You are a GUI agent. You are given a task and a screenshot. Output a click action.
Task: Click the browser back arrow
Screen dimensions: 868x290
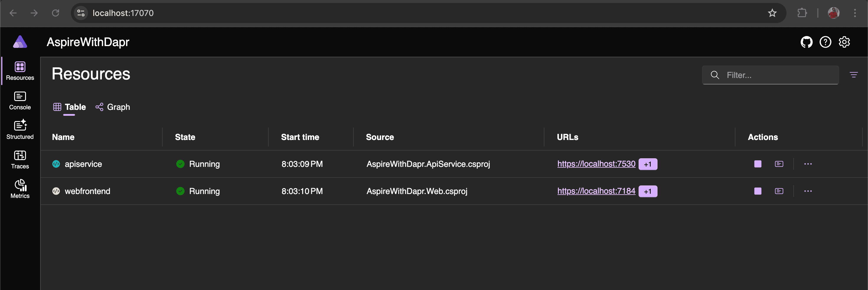click(13, 13)
